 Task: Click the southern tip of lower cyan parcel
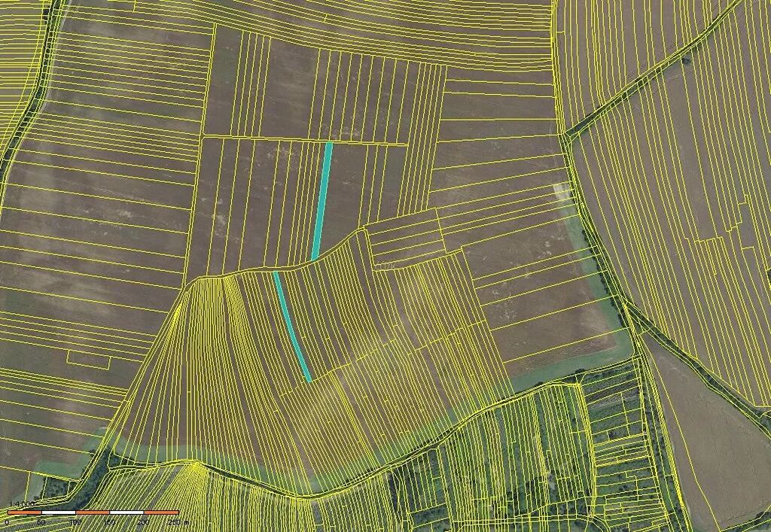point(307,378)
